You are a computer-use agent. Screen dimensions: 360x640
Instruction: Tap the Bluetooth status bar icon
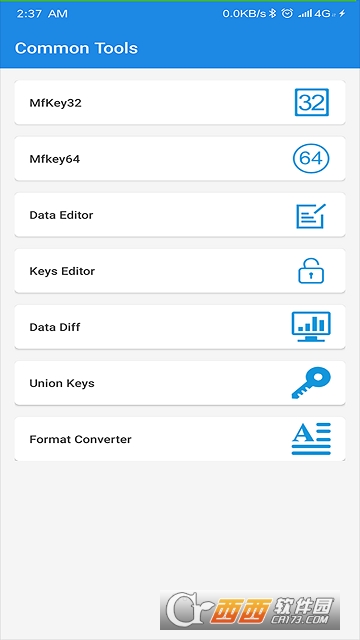point(273,13)
